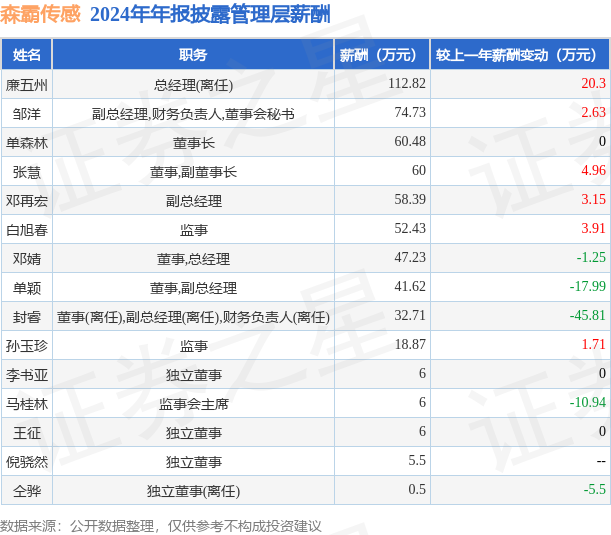Click the change value 20.3

click(x=593, y=83)
